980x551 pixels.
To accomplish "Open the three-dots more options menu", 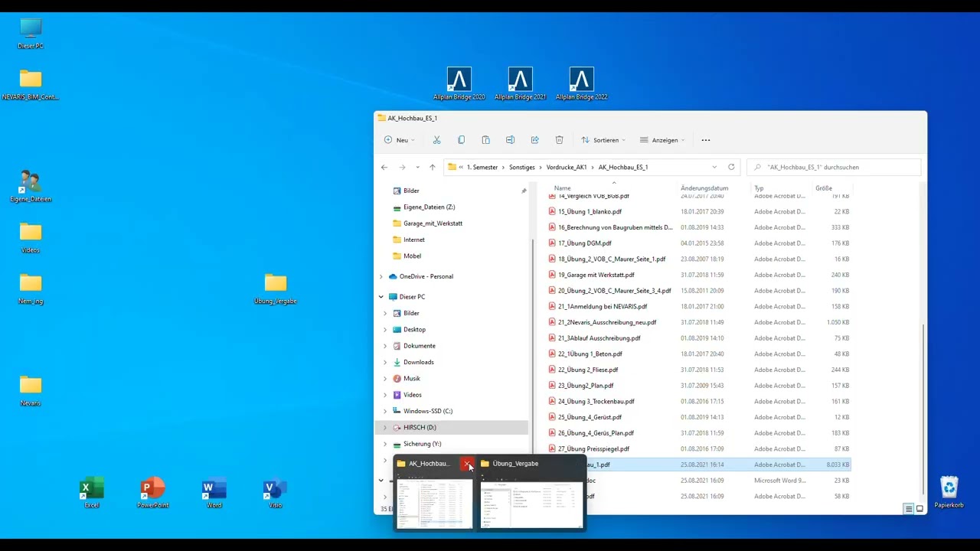I will coord(706,140).
